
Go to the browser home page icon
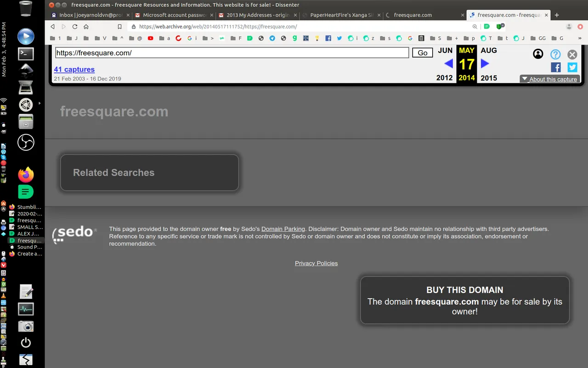click(x=86, y=27)
